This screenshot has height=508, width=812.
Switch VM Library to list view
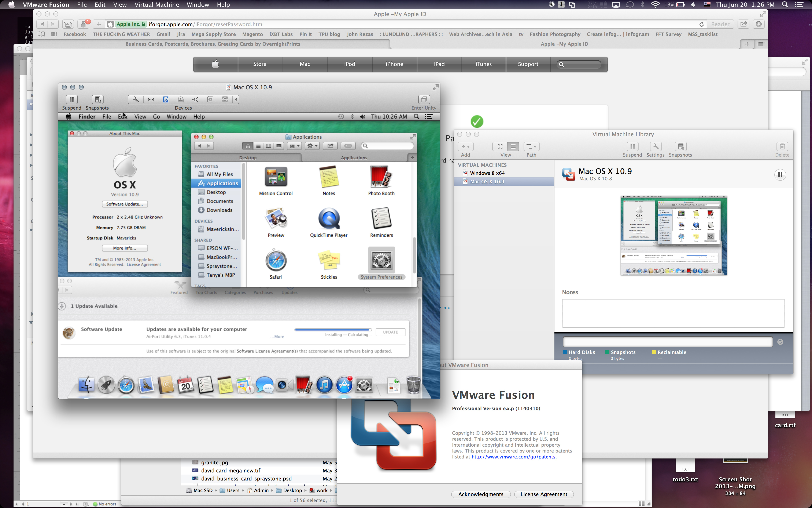click(x=513, y=146)
